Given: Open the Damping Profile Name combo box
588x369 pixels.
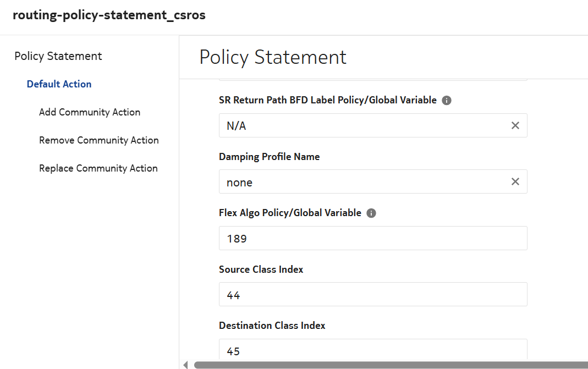Looking at the screenshot, I should coord(363,181).
